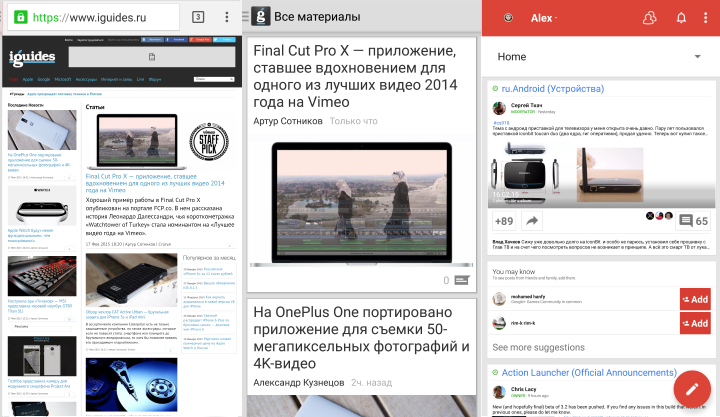Tap See more suggestions
The height and width of the screenshot is (417, 720).
point(539,348)
